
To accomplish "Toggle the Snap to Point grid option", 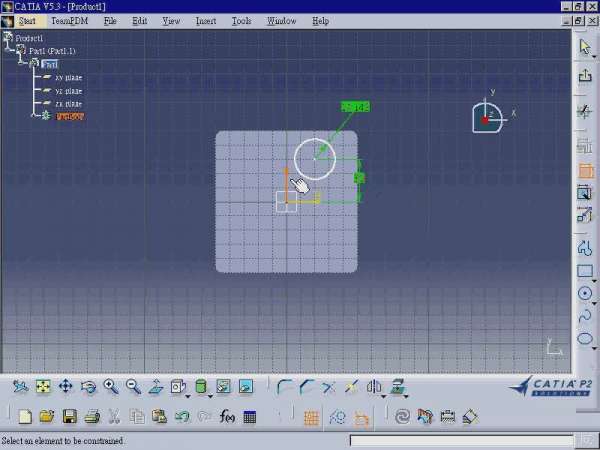I will point(311,417).
